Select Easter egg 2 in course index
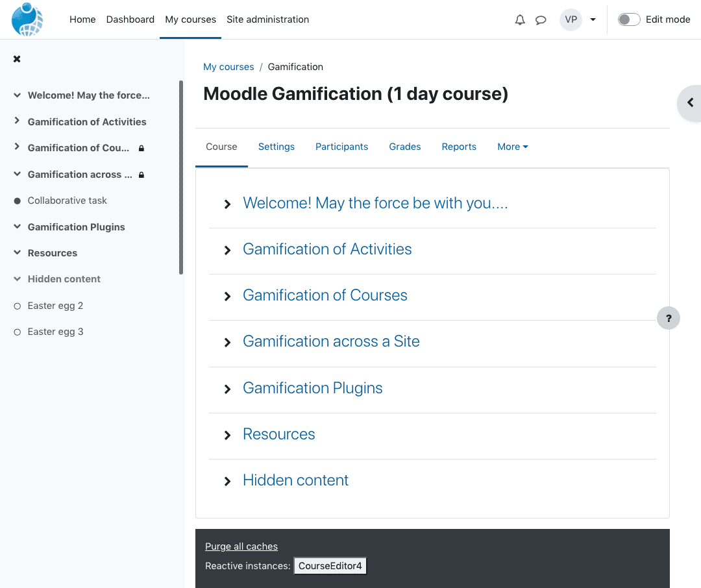Viewport: 701px width, 588px height. (55, 306)
